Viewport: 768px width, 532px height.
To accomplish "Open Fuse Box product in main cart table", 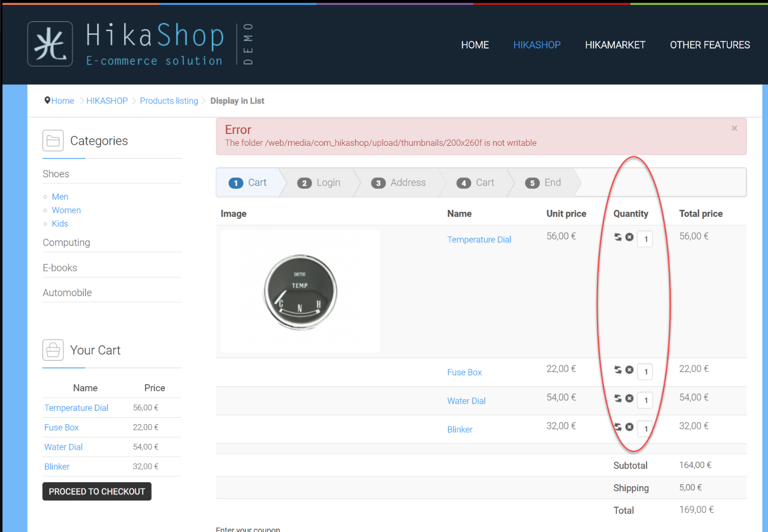I will pos(465,372).
